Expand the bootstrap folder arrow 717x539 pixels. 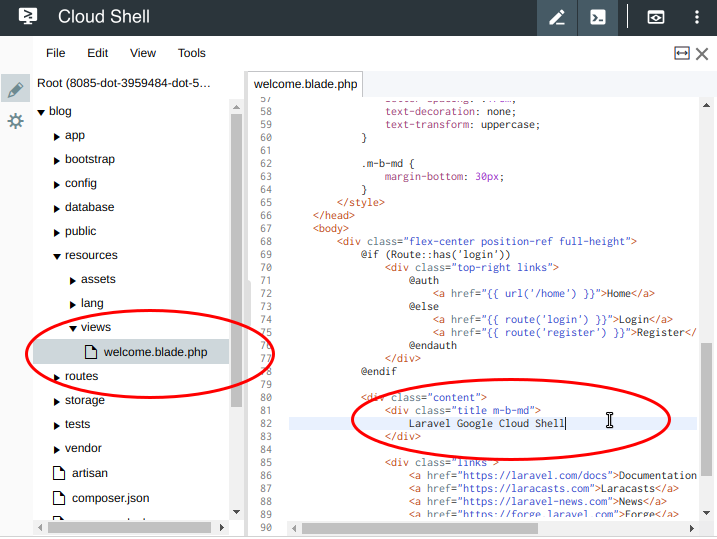57,160
